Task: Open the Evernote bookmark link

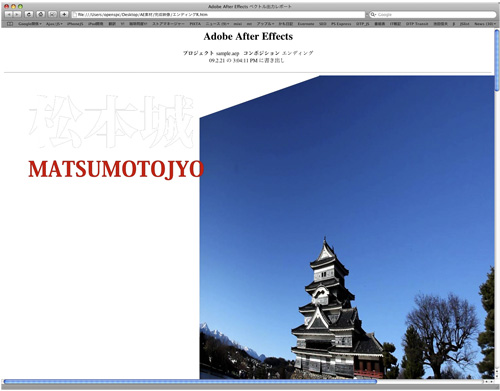Action: pyautogui.click(x=306, y=24)
